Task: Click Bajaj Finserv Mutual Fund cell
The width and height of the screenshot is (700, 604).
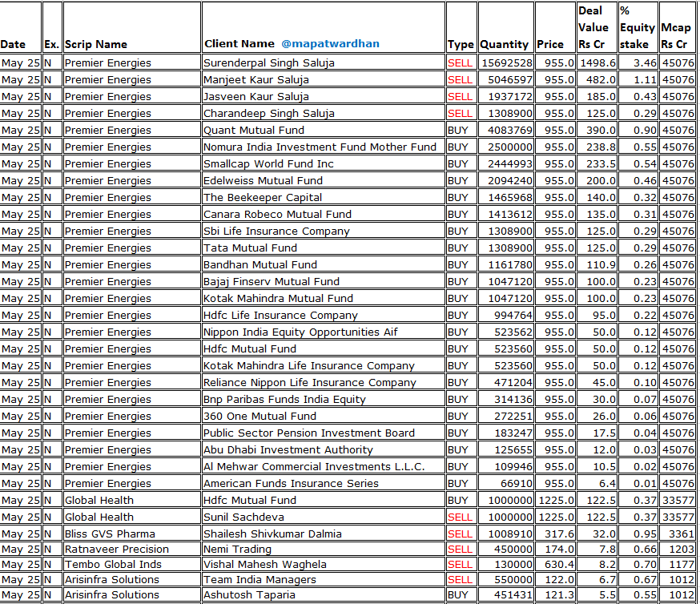Action: [x=324, y=282]
